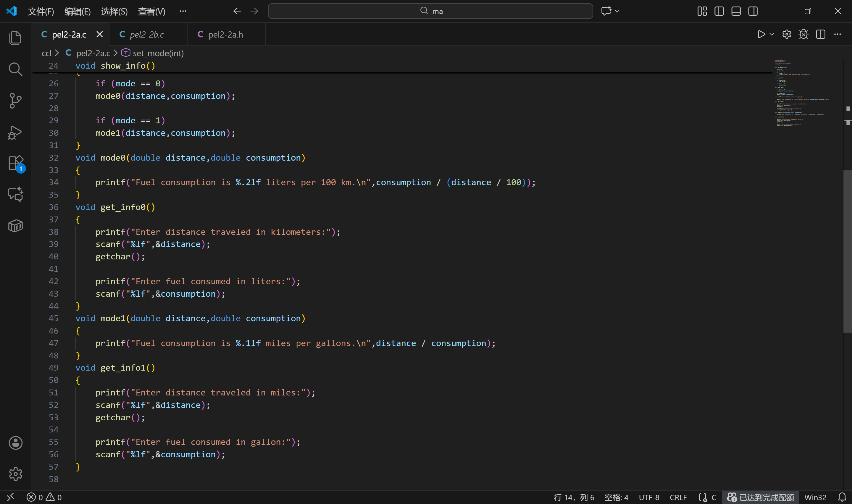Click the Debug bug icon in editor toolbar

click(x=803, y=34)
